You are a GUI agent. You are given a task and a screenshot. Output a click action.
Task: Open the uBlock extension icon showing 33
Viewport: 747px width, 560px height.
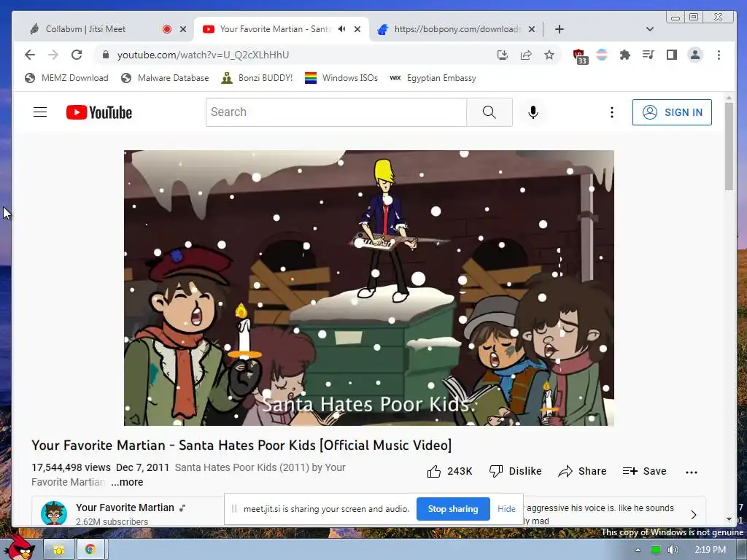coord(580,55)
